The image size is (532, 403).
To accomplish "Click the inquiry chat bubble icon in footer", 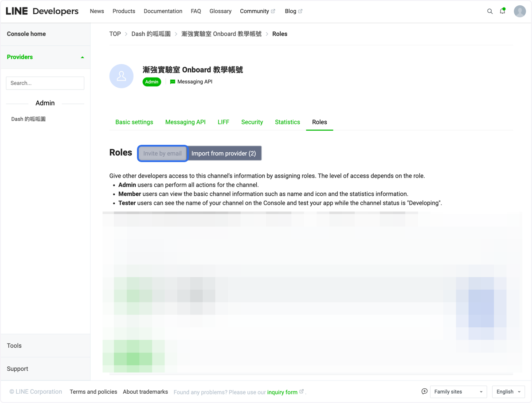I will coord(424,391).
